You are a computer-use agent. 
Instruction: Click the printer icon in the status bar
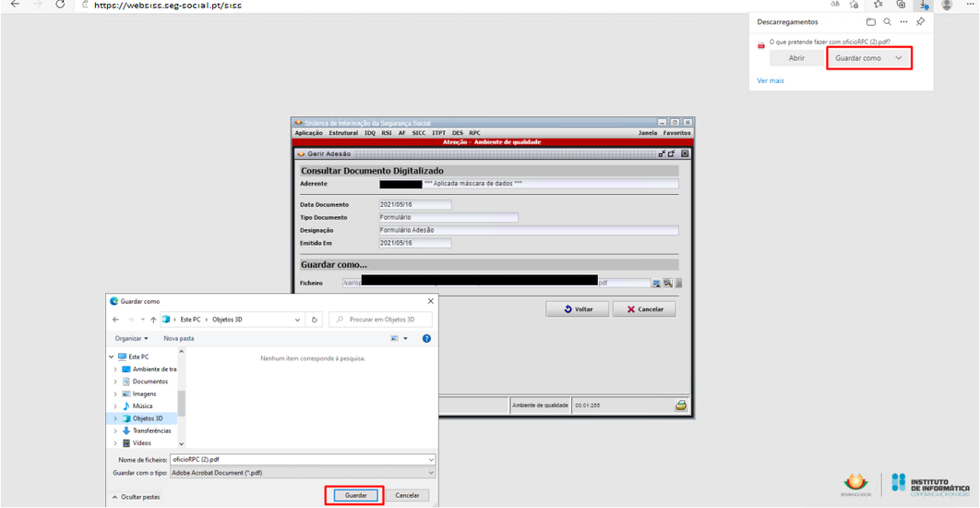pos(681,405)
